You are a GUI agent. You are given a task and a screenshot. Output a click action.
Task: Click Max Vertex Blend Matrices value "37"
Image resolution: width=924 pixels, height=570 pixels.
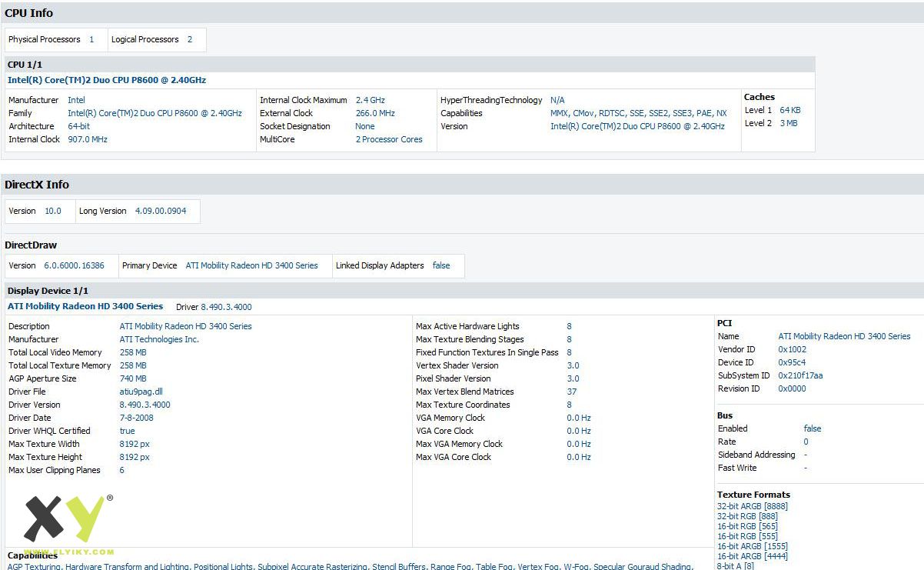coord(572,392)
